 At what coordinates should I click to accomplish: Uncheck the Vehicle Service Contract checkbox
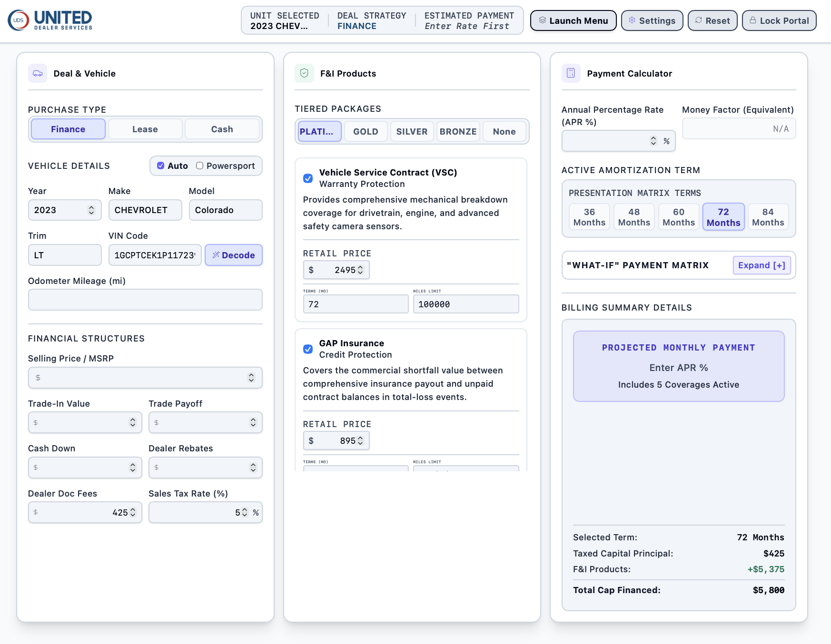(x=308, y=178)
